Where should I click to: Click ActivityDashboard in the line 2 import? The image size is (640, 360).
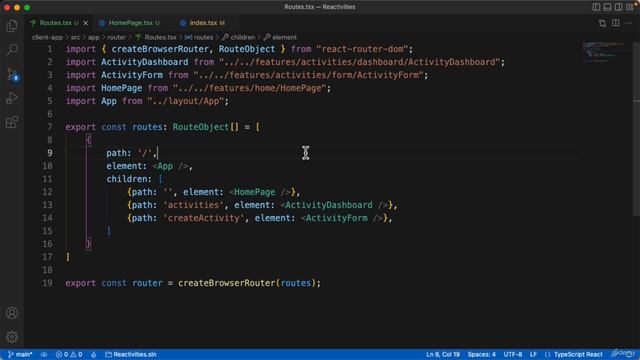pos(144,62)
